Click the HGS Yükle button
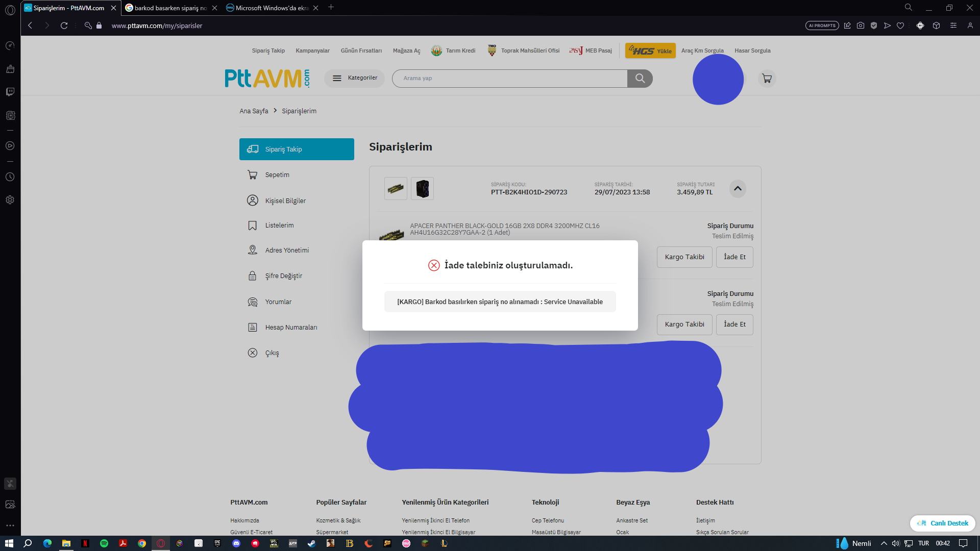980x551 pixels. click(650, 51)
